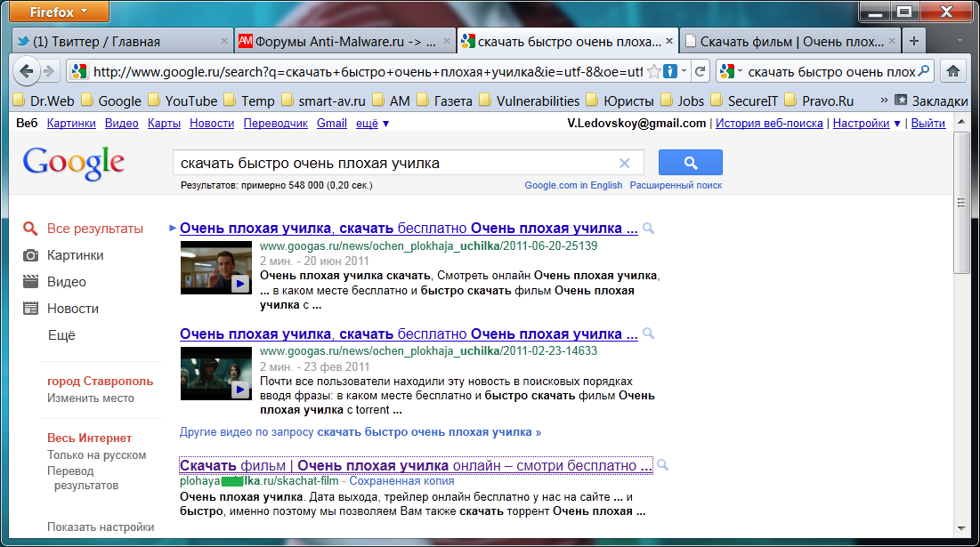Open the smart-av.ru bookmarks folder
The width and height of the screenshot is (980, 547).
(323, 101)
